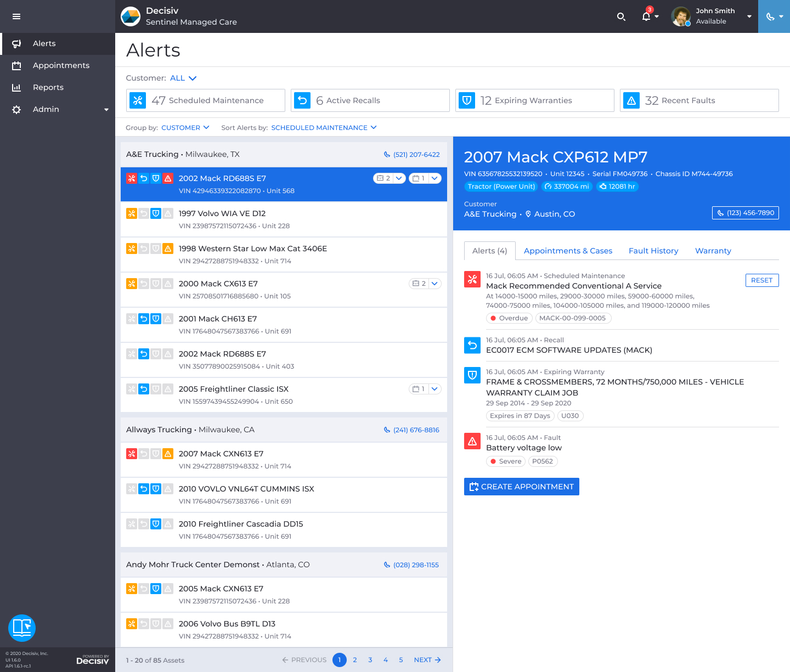Click the search magnifier icon
Image resolution: width=790 pixels, height=672 pixels.
pyautogui.click(x=621, y=16)
